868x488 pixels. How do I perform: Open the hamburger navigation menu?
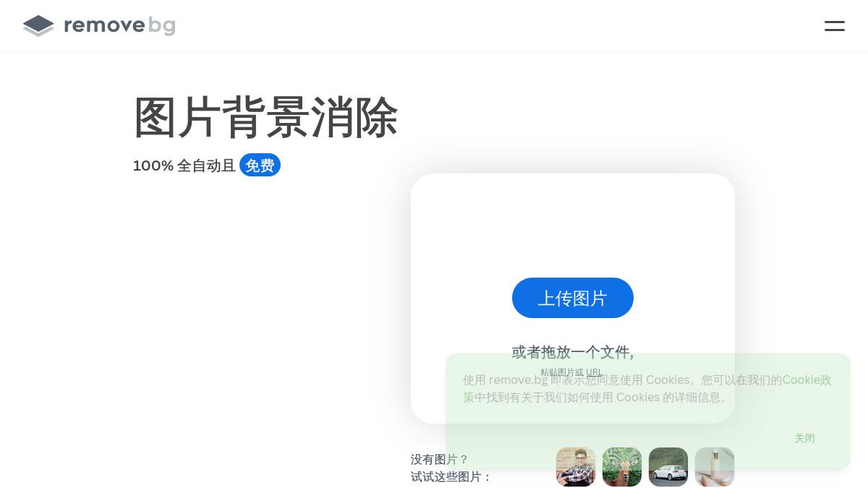tap(835, 26)
